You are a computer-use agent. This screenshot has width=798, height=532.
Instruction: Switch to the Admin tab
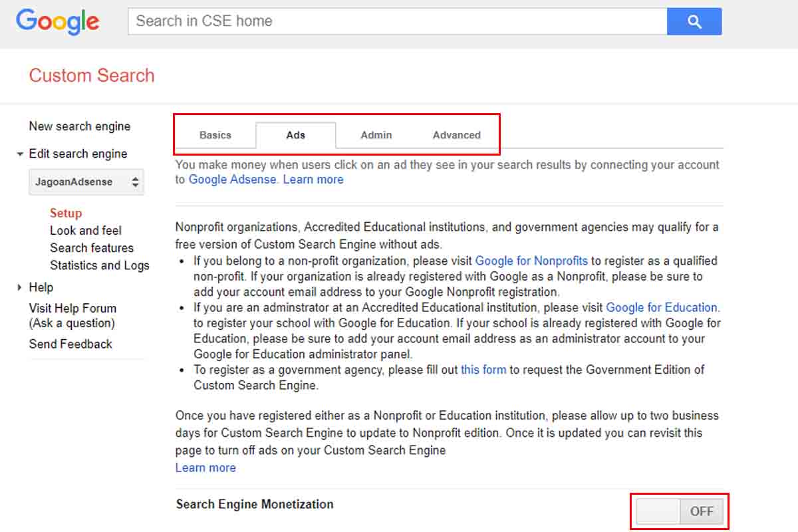click(376, 135)
